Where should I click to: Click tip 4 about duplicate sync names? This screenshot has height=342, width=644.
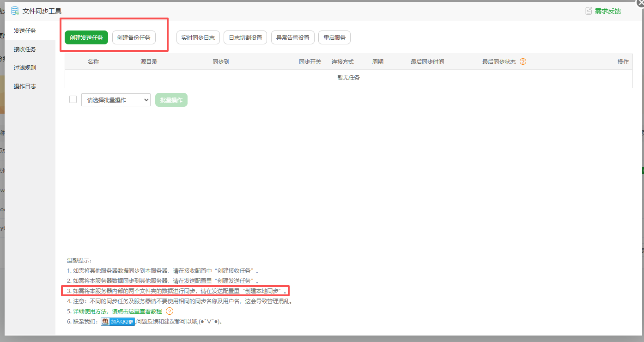click(180, 301)
